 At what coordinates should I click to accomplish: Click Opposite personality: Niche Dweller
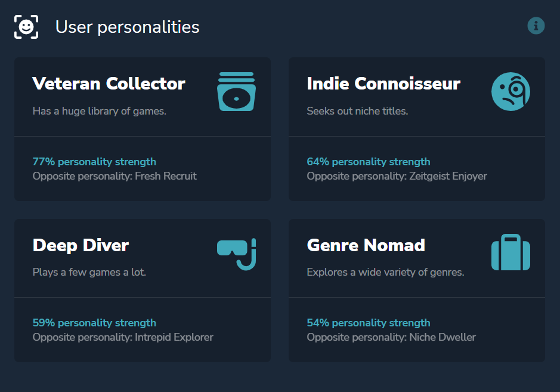[391, 337]
